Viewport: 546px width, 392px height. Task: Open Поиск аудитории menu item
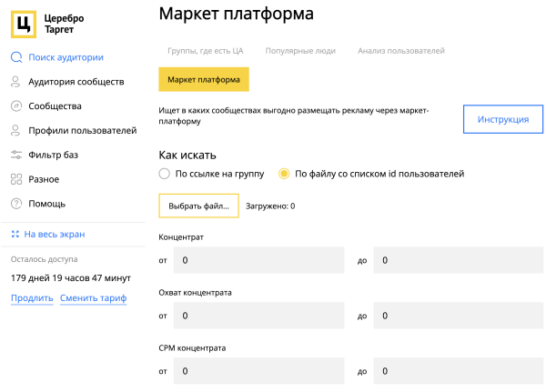point(66,57)
